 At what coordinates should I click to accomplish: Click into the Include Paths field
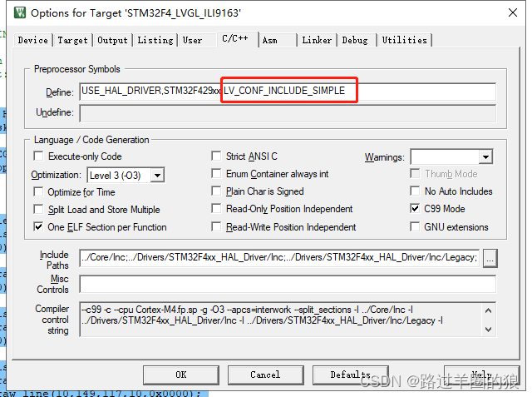(279, 258)
